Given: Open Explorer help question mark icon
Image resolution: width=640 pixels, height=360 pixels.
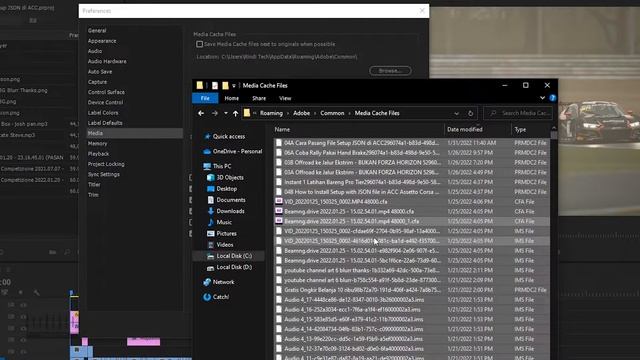Looking at the screenshot, I should [x=553, y=98].
